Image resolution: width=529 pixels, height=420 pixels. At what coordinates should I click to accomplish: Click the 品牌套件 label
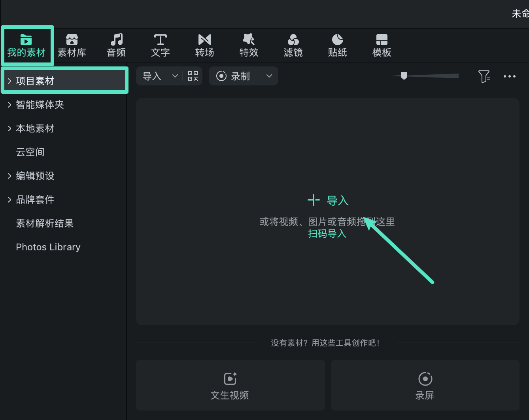(35, 200)
